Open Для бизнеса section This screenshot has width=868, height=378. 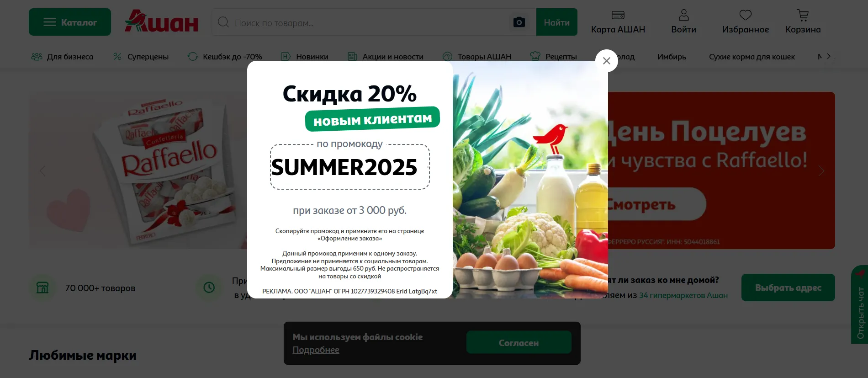[62, 57]
